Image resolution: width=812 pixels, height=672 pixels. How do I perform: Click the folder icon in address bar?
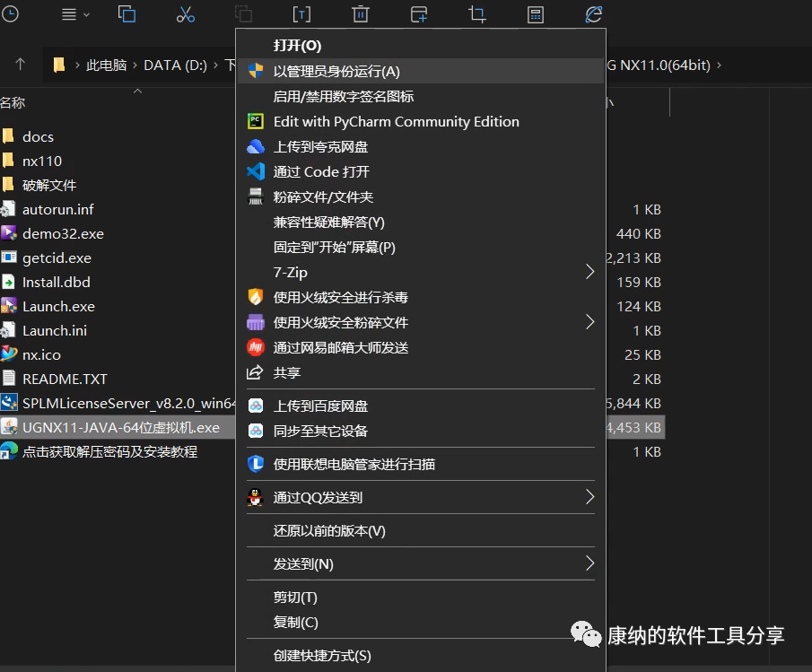coord(59,65)
